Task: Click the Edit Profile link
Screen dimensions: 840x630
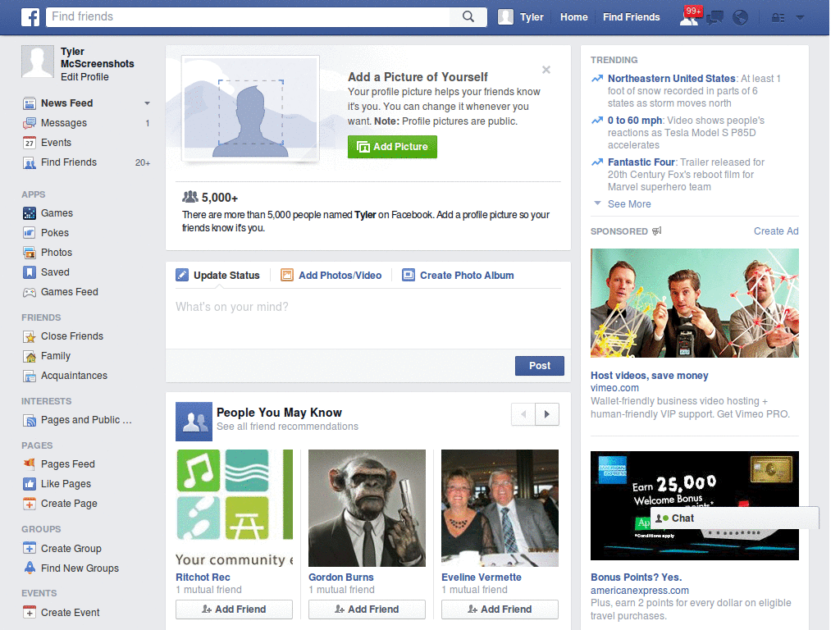Action: pyautogui.click(x=84, y=76)
